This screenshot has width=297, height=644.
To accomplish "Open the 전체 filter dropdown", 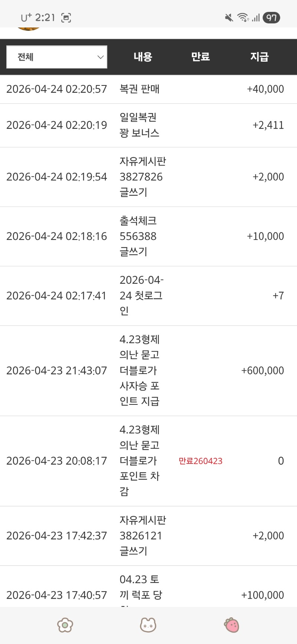I will pyautogui.click(x=57, y=57).
